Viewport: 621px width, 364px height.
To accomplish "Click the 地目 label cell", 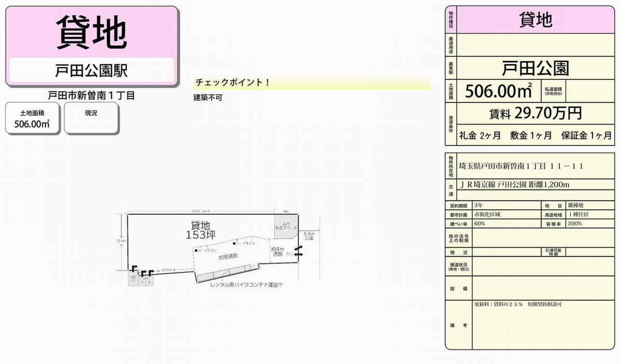I will tap(554, 206).
